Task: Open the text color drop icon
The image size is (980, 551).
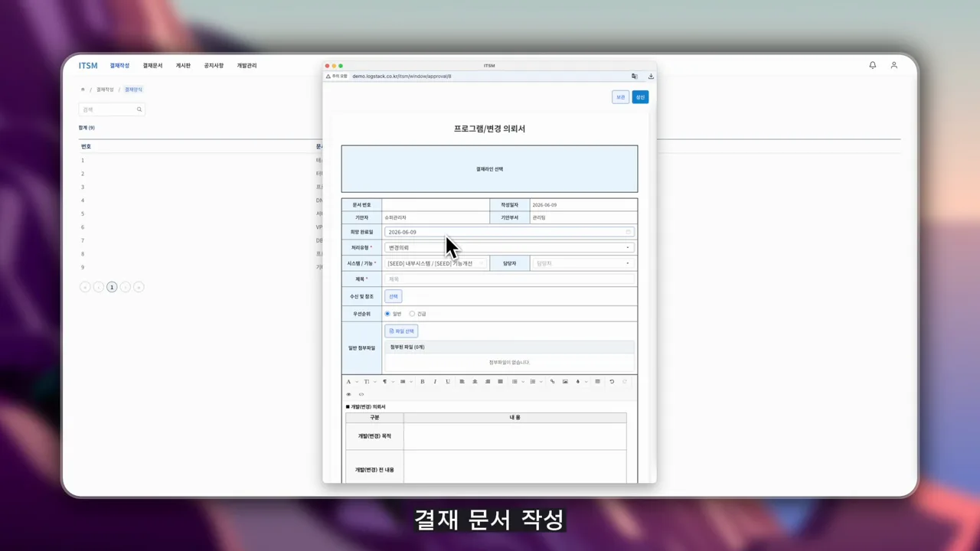Action: [x=577, y=381]
